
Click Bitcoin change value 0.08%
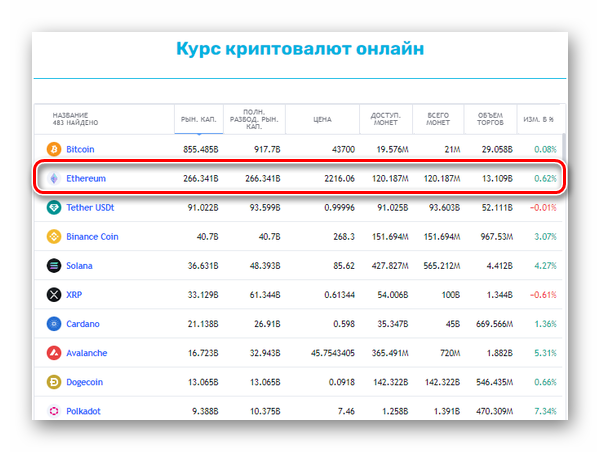tap(545, 149)
